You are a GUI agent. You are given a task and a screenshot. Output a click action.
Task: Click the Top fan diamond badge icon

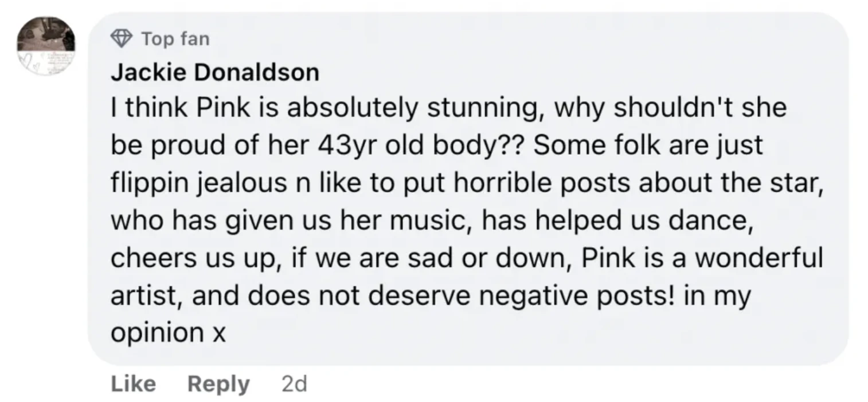tap(120, 39)
